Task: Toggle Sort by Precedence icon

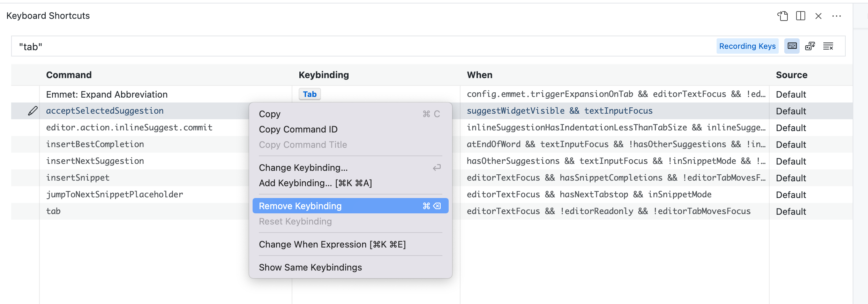Action: click(x=810, y=46)
